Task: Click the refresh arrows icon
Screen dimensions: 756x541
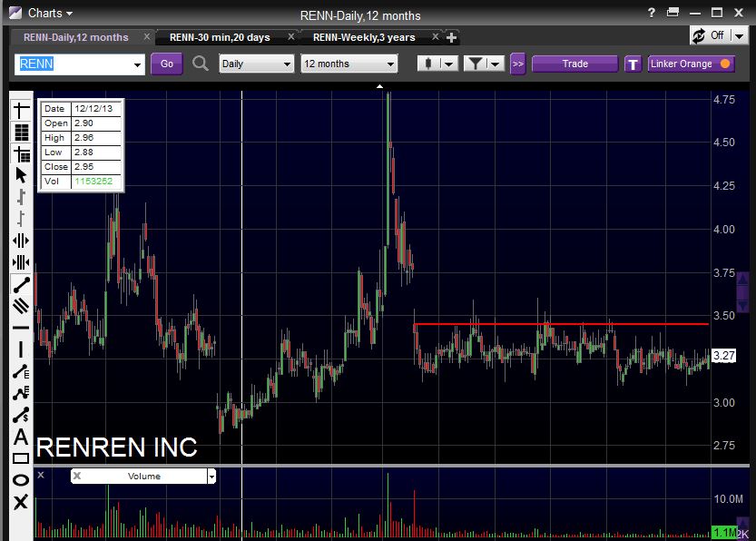Action: click(x=699, y=35)
